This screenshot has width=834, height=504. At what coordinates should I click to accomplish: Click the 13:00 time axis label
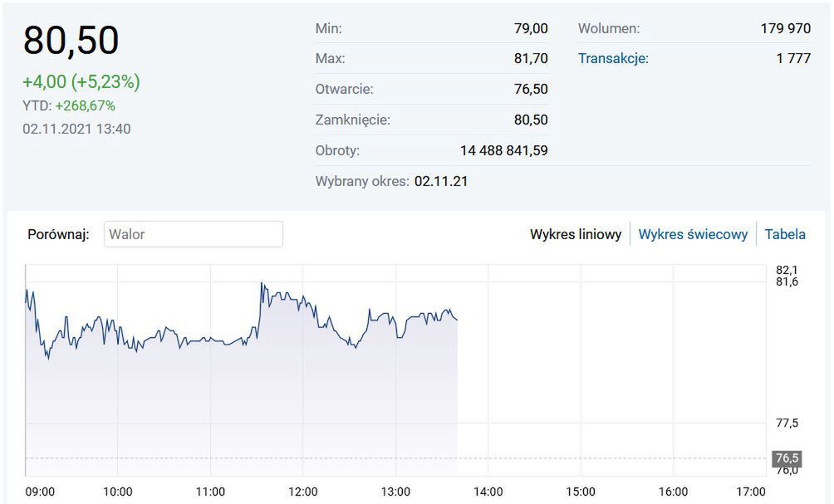point(395,492)
